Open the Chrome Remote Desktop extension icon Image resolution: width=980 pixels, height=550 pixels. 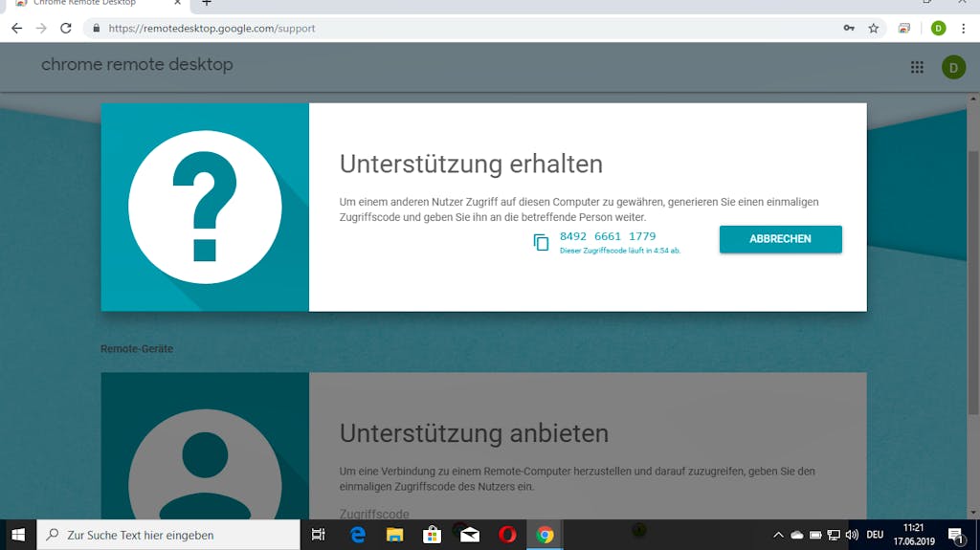click(x=903, y=28)
